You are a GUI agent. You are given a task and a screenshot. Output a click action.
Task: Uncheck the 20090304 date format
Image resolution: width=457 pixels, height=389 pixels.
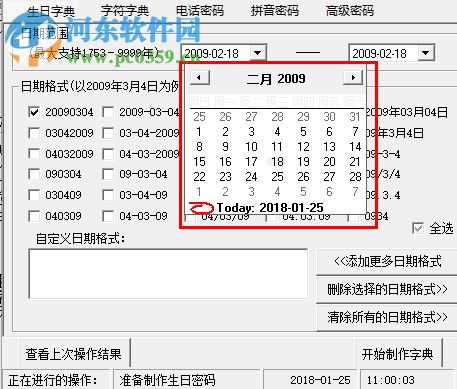pyautogui.click(x=34, y=112)
